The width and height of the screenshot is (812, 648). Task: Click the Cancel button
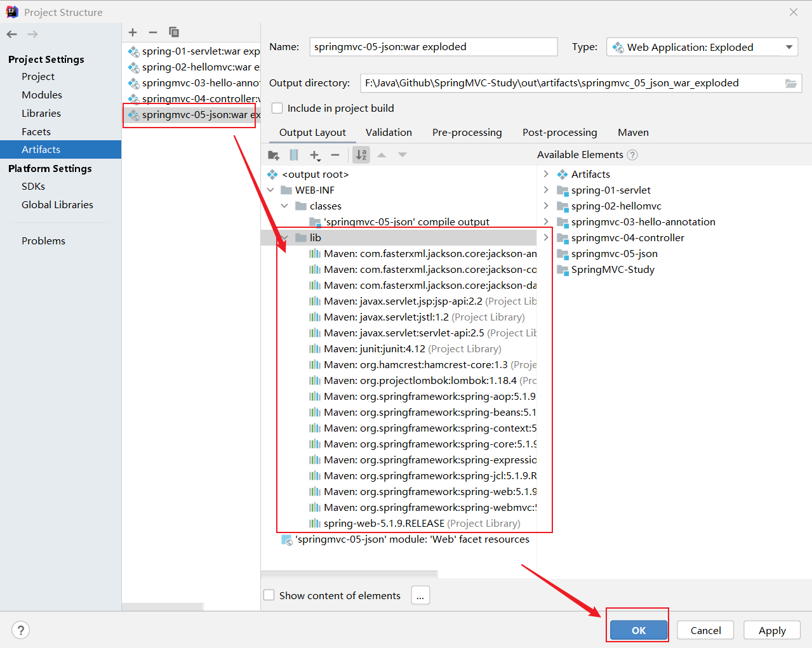(x=705, y=630)
